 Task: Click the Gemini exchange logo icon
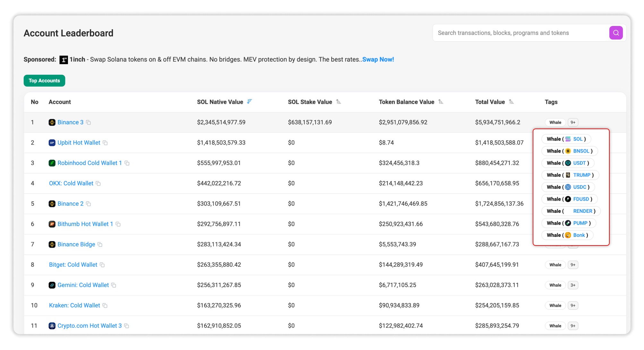[x=52, y=285]
